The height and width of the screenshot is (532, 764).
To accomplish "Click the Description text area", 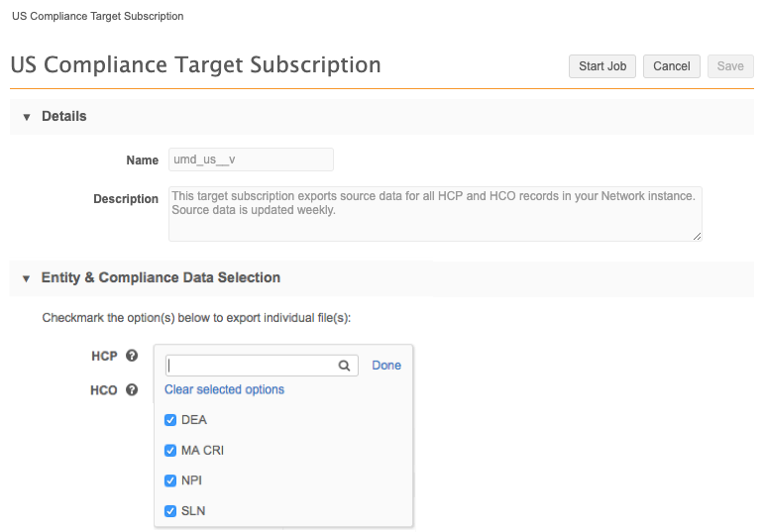I will point(434,212).
